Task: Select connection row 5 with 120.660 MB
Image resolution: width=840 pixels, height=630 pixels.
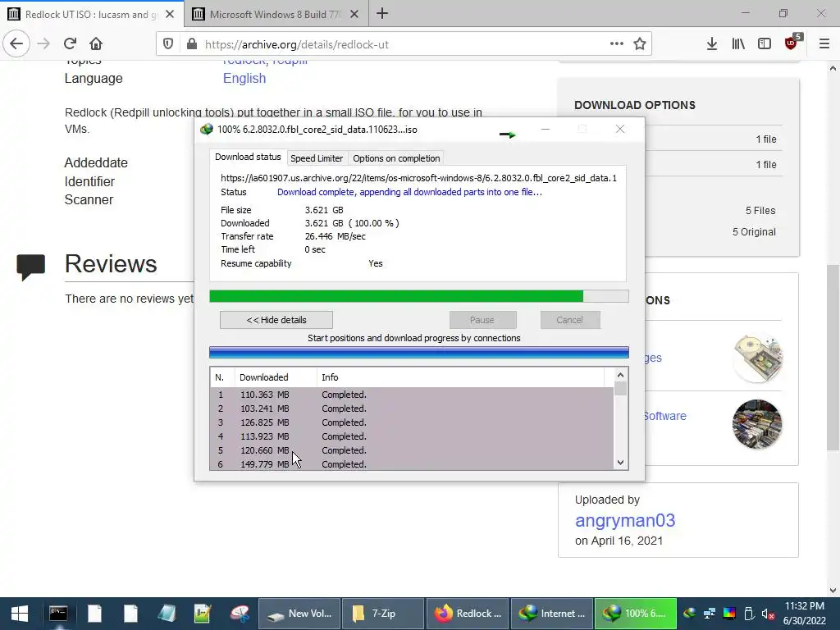Action: (x=412, y=450)
